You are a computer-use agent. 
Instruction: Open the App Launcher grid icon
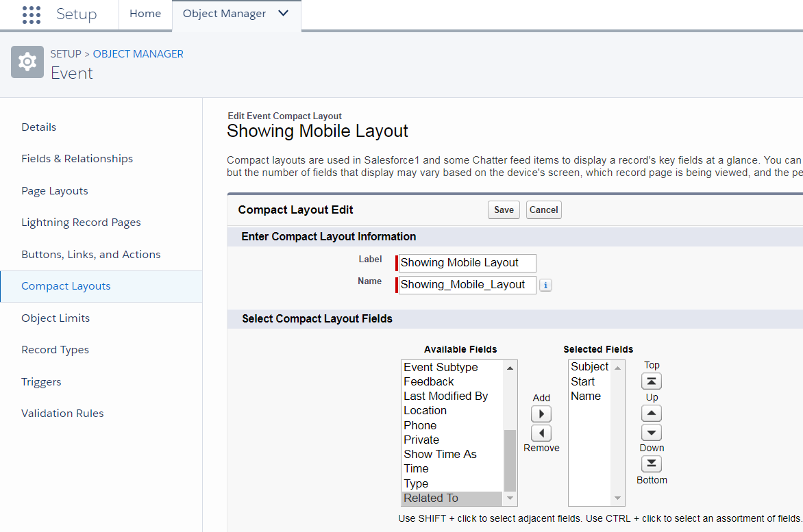[32, 14]
